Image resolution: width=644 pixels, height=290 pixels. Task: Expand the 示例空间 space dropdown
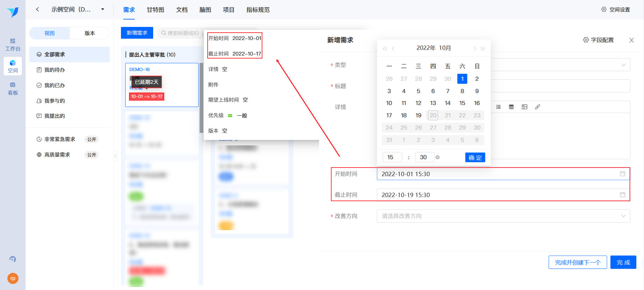[103, 9]
